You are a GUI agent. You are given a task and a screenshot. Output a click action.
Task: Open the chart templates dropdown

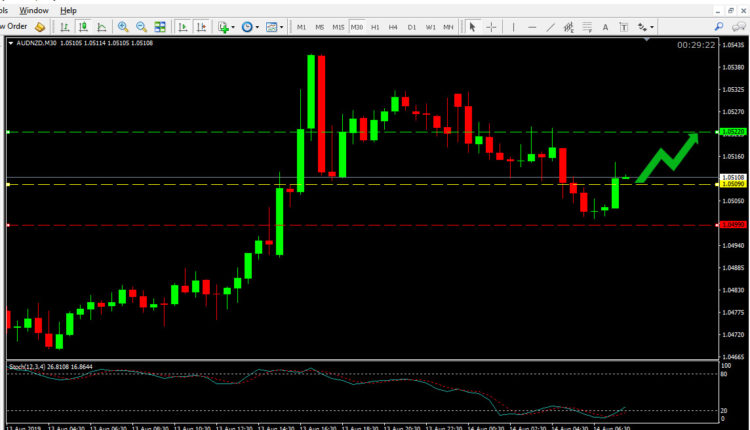point(274,27)
